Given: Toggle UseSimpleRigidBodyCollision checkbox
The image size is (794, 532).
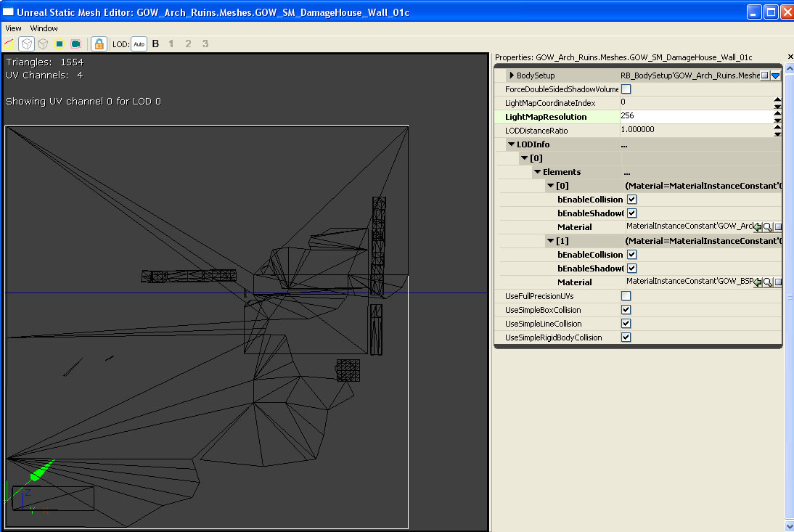Looking at the screenshot, I should tap(626, 337).
